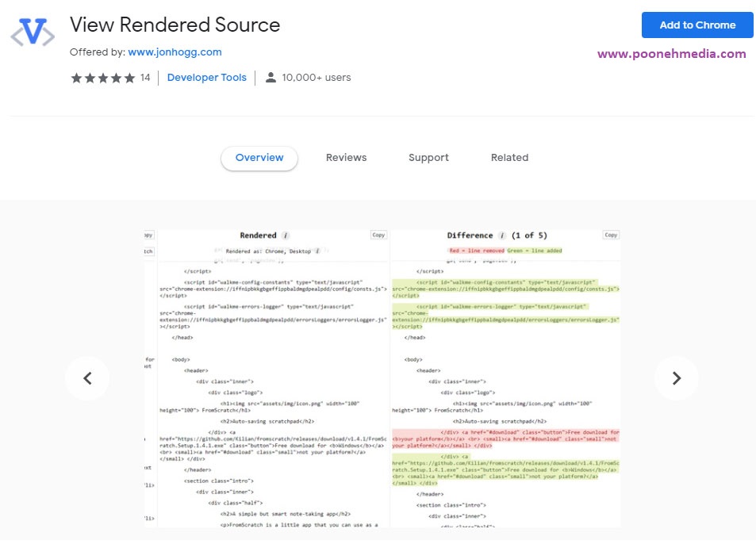
Task: Click the Add to Chrome button
Action: click(x=697, y=25)
